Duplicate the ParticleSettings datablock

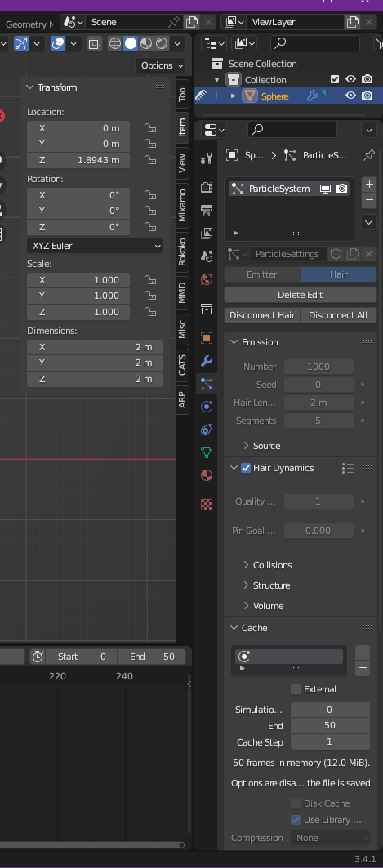pos(353,254)
